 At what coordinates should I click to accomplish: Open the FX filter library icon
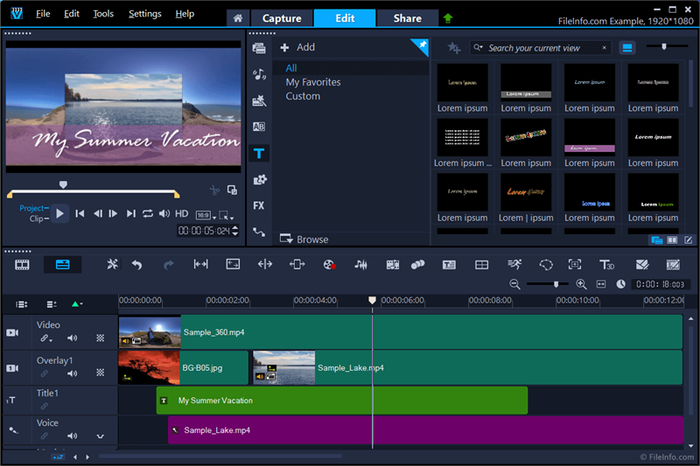click(259, 206)
